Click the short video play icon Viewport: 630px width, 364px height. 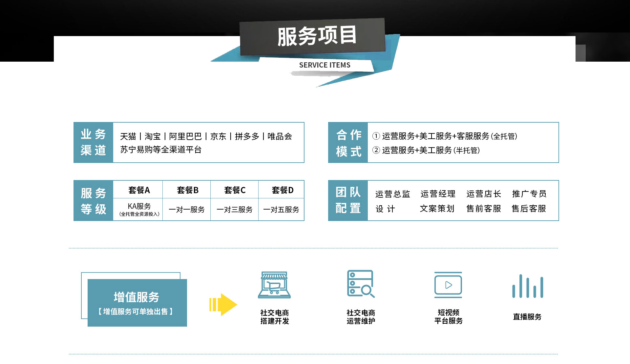click(x=448, y=285)
